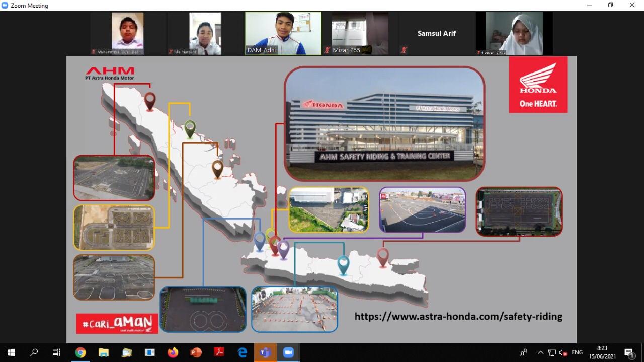644x362 pixels.
Task: Click the clock showing 15/06/2021
Action: click(602, 352)
